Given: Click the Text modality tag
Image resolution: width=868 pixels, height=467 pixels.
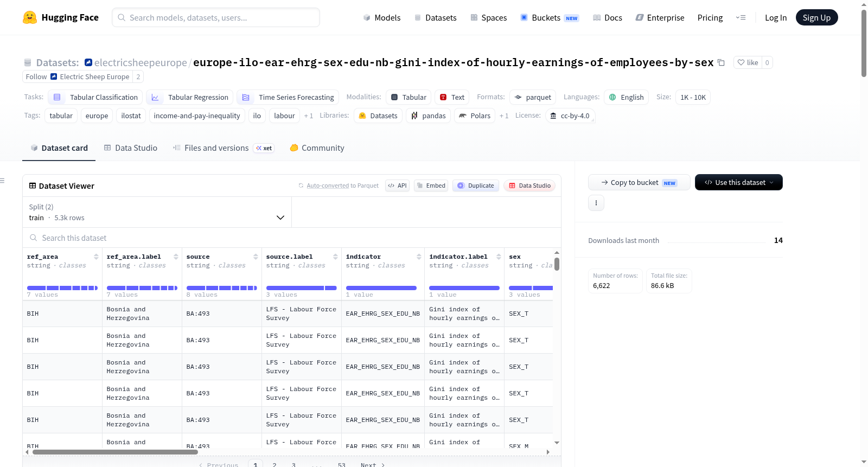Looking at the screenshot, I should [452, 97].
